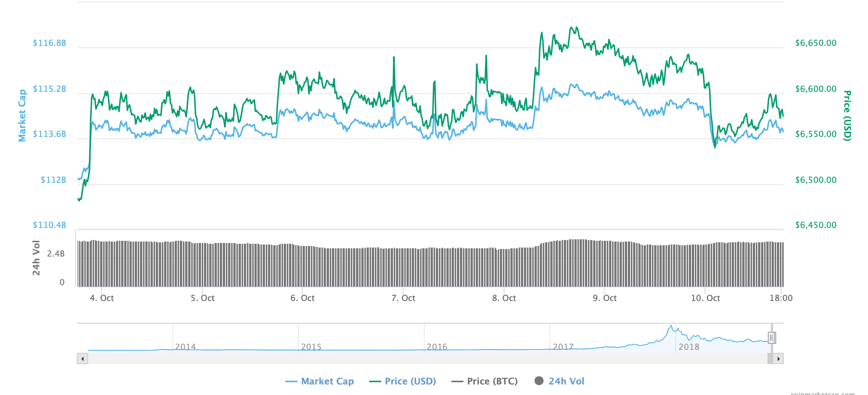Click the 2018 label in the navigator
The height and width of the screenshot is (395, 868).
coord(689,346)
